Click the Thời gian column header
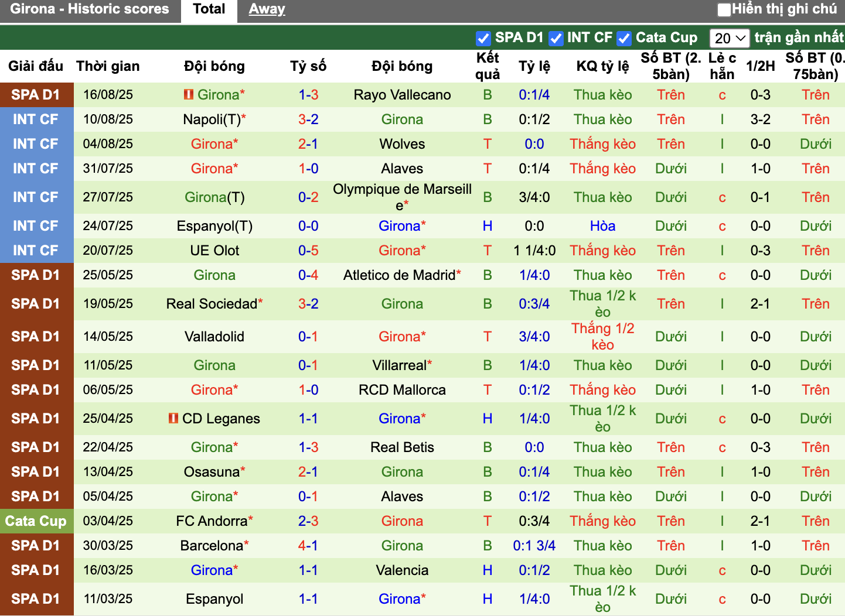Screen dimensions: 845x616 pyautogui.click(x=108, y=66)
